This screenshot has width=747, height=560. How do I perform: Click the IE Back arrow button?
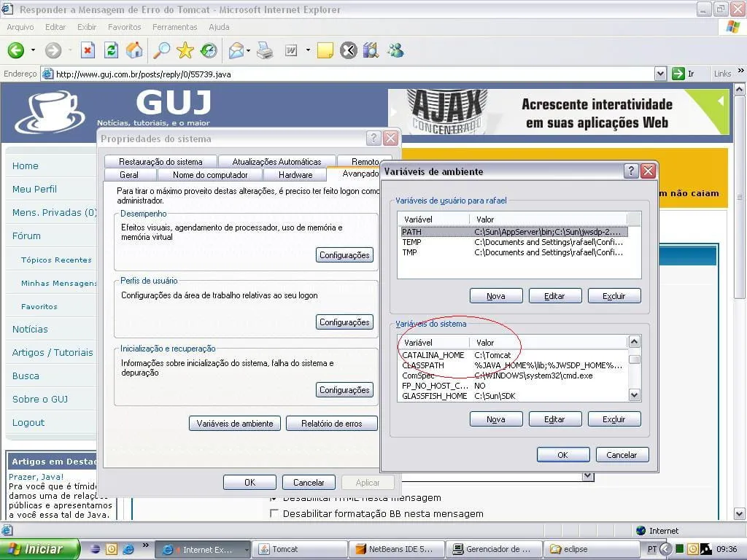click(16, 50)
